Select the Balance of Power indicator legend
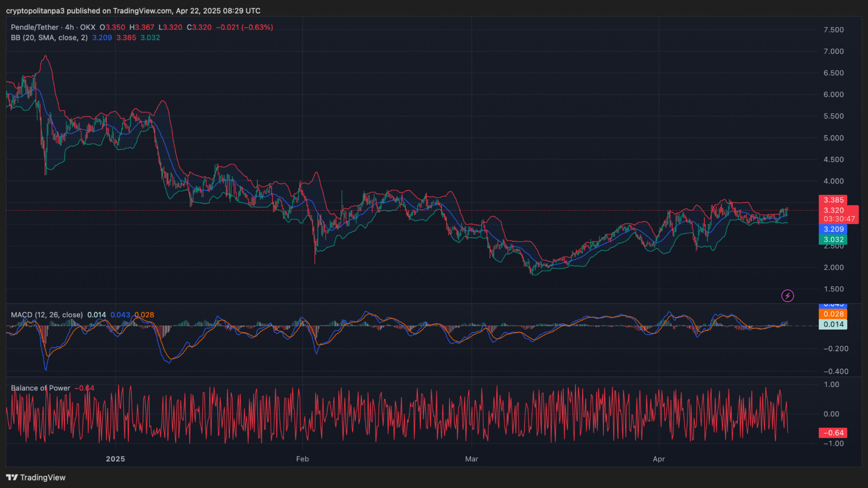 coord(40,388)
